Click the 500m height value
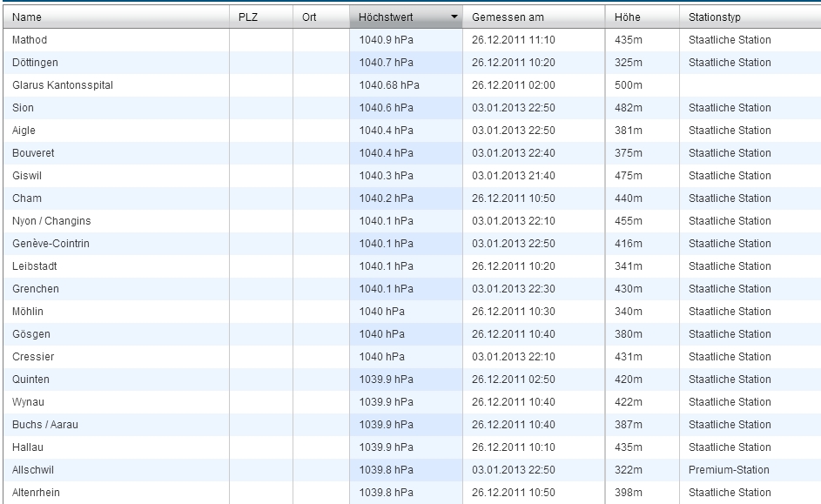This screenshot has height=504, width=821. point(629,84)
